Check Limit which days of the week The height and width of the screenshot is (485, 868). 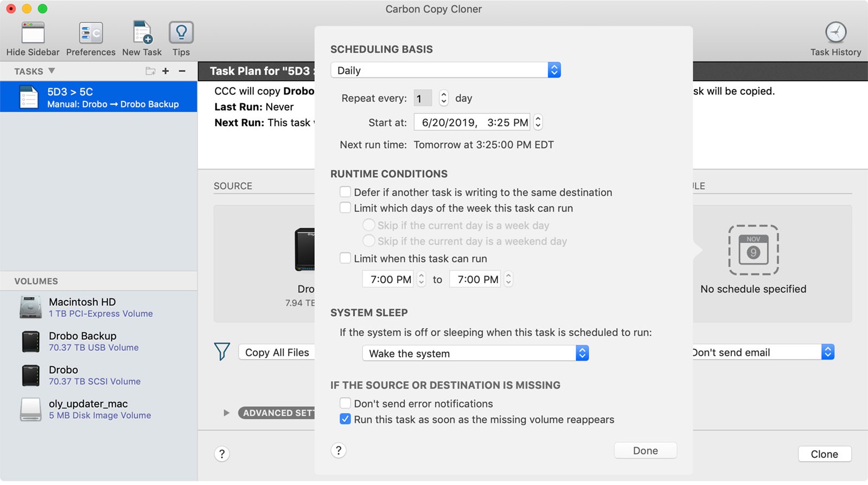tap(345, 208)
